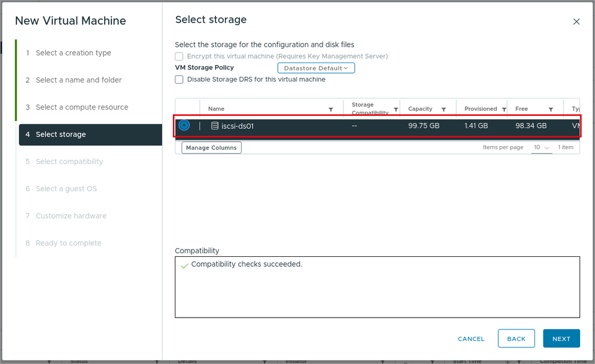The height and width of the screenshot is (364, 595).
Task: Open step 4 Select storage
Action: click(x=90, y=134)
